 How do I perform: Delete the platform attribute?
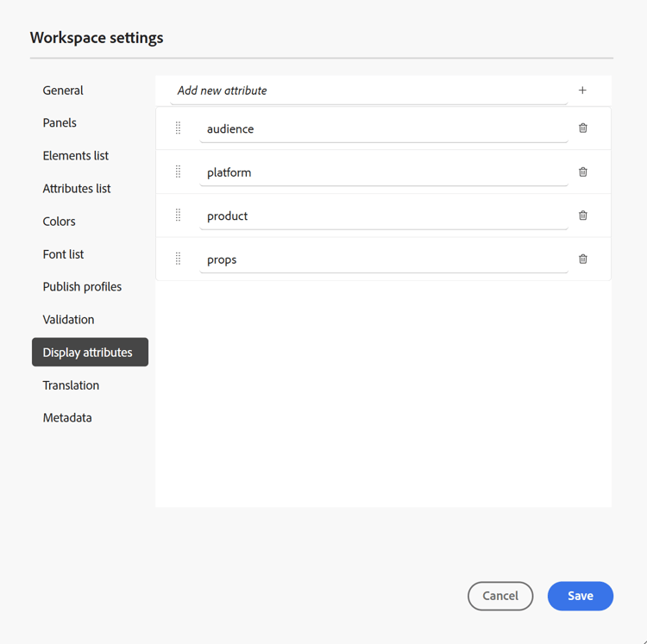583,172
